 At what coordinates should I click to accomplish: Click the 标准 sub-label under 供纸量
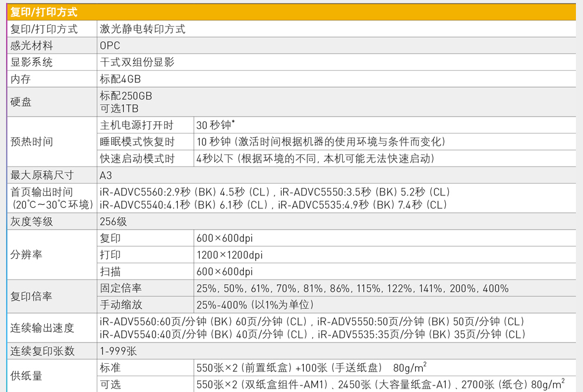point(110,367)
